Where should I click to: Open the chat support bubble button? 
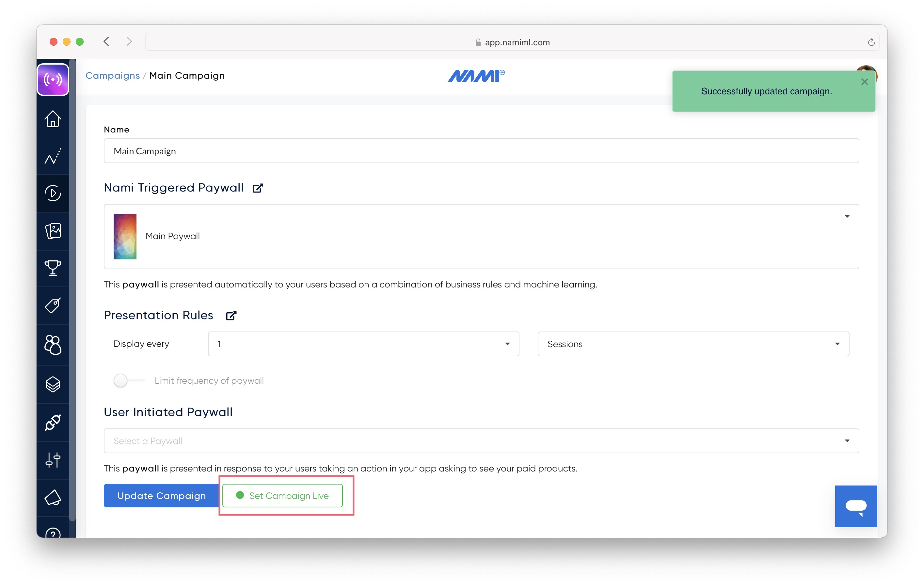tap(855, 506)
